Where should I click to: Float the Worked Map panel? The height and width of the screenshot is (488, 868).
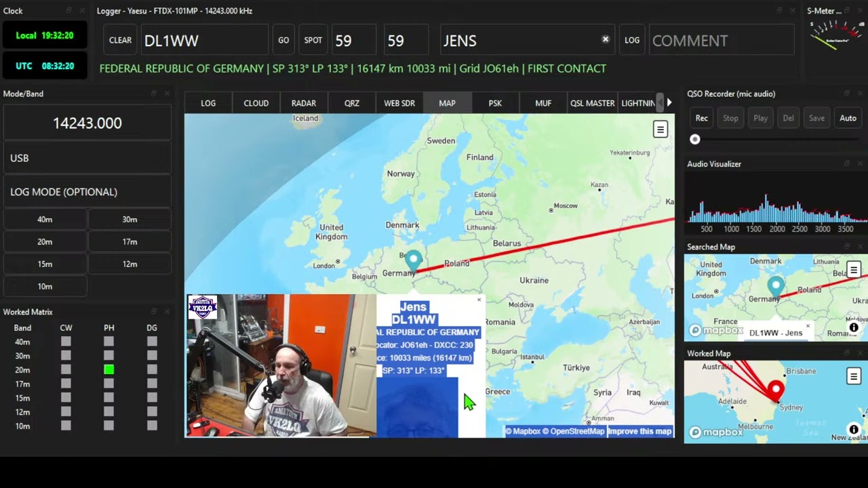[846, 353]
